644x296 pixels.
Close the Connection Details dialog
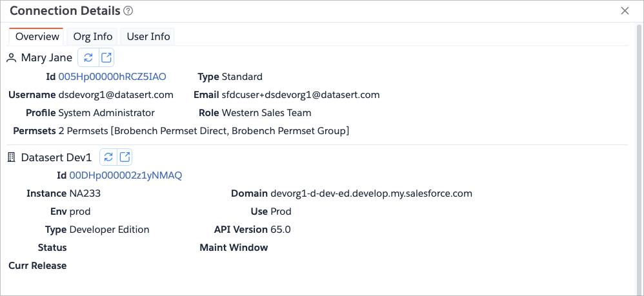[x=624, y=11]
